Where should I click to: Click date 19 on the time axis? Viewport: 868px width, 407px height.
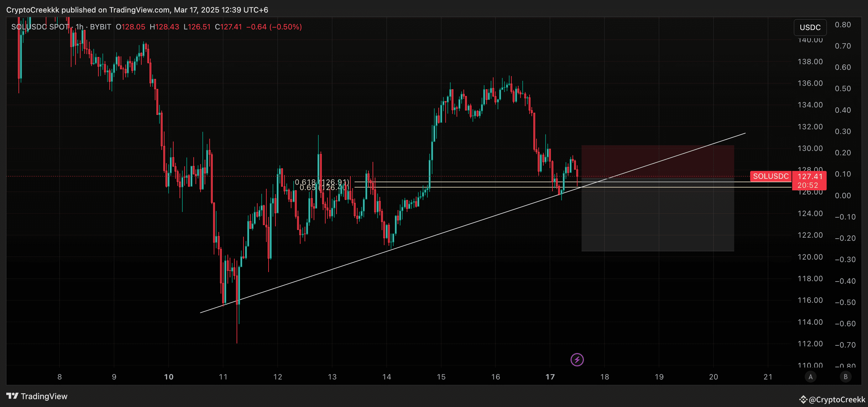point(659,377)
